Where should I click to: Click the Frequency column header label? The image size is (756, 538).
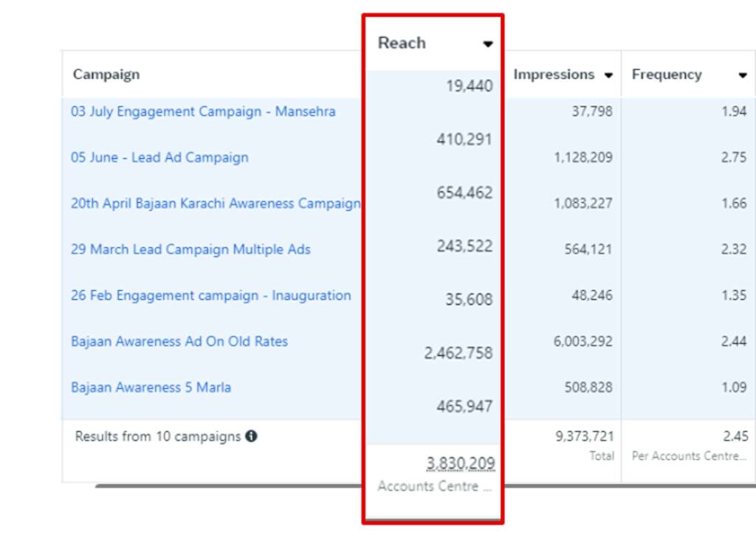pos(666,75)
